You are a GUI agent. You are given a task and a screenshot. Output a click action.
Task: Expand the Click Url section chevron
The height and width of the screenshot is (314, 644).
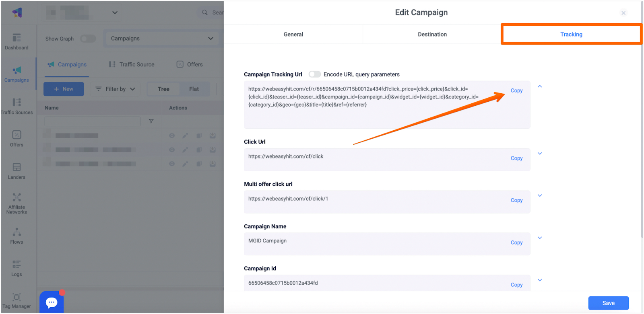540,154
